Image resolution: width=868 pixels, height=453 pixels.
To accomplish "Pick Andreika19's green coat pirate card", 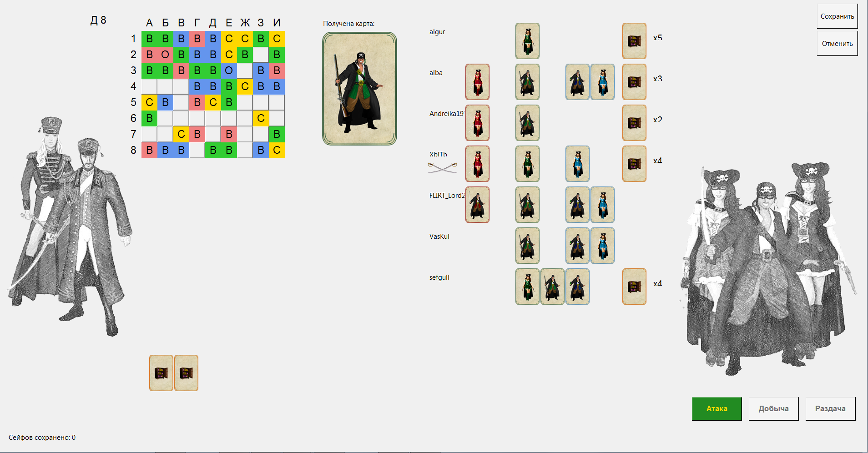I will point(527,123).
